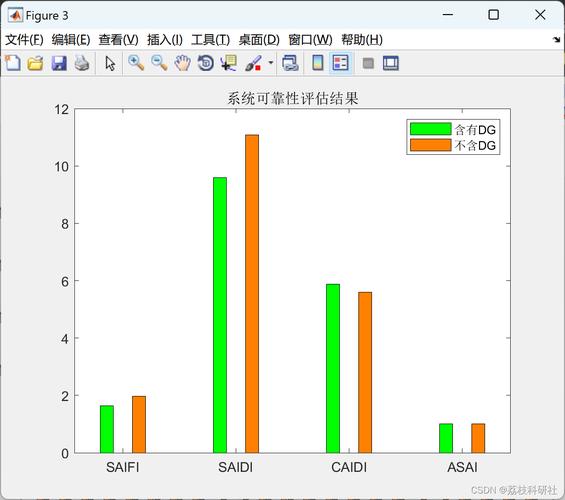Open file with the folder icon
Viewport: 565px width, 500px height.
[35, 63]
